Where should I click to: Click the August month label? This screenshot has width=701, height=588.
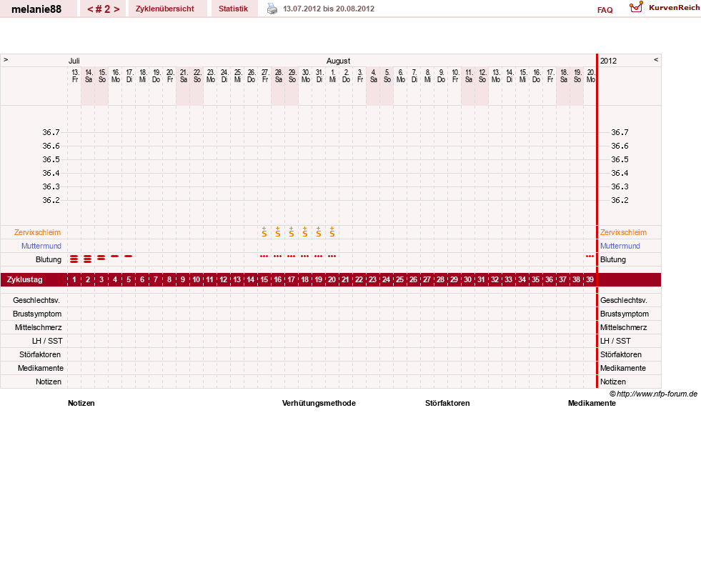(338, 61)
